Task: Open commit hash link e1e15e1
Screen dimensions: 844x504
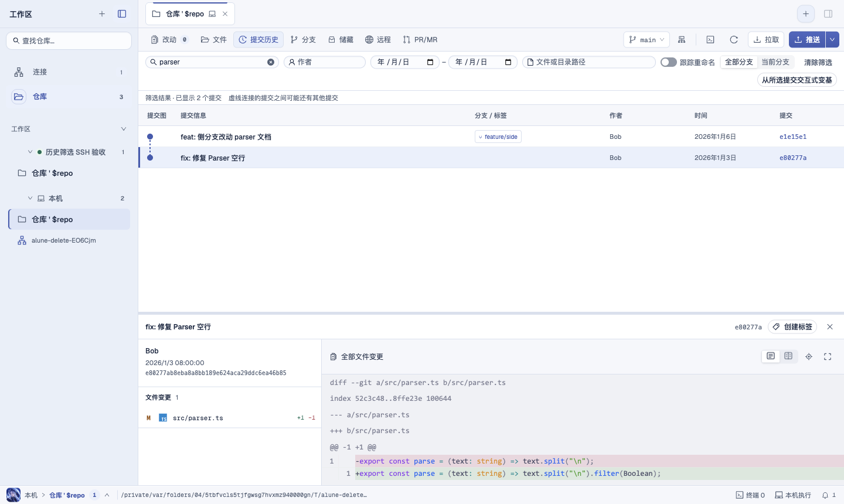Action: tap(793, 137)
